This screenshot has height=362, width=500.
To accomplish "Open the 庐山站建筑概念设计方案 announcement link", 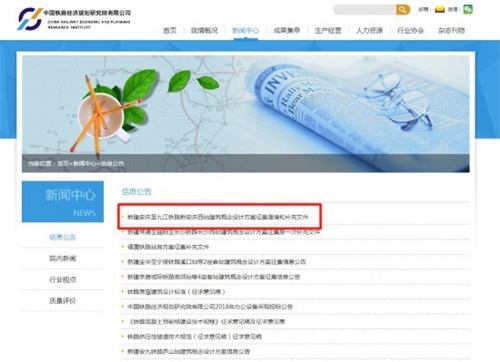I will pos(189,351).
